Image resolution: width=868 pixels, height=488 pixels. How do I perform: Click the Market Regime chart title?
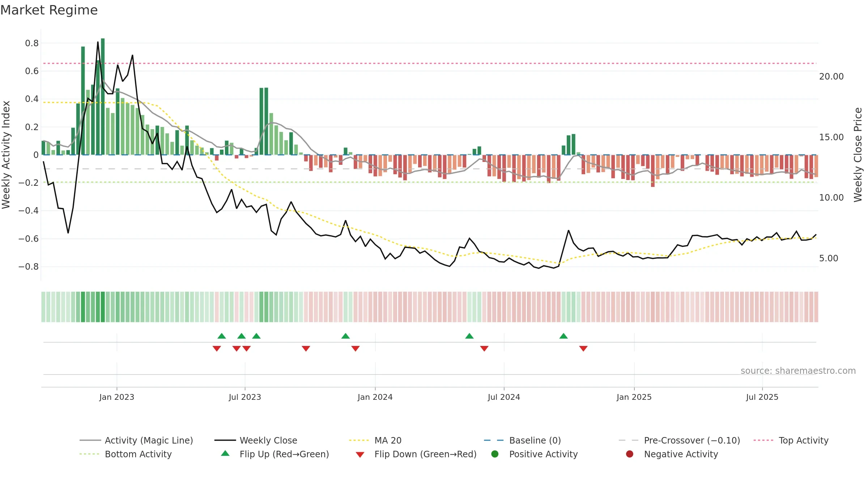(49, 10)
